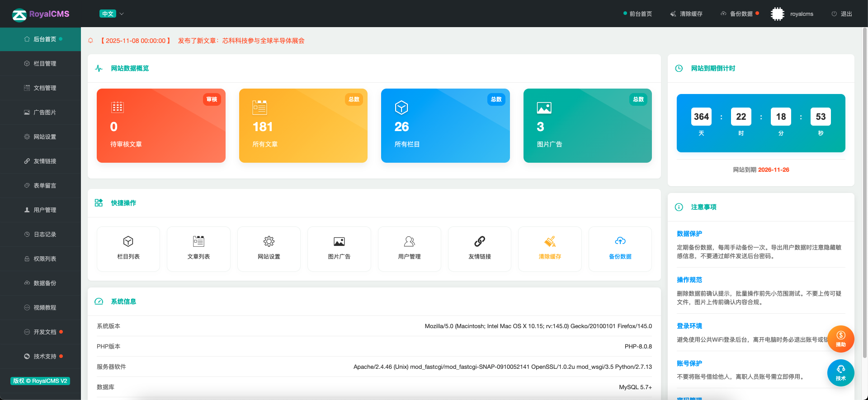Click the 清除缓存 broom icon in quick actions

point(550,241)
